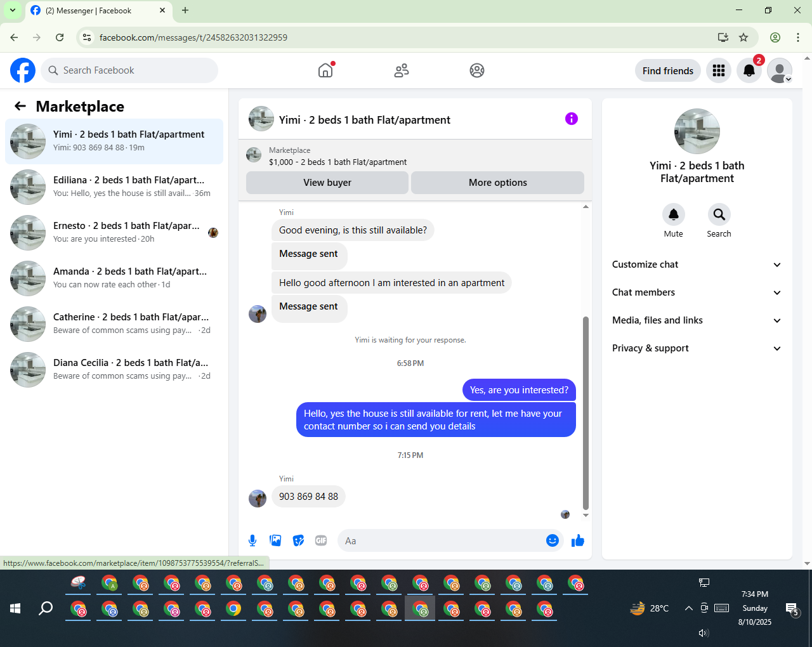Open conversation information purple icon
The image size is (812, 647).
[572, 119]
